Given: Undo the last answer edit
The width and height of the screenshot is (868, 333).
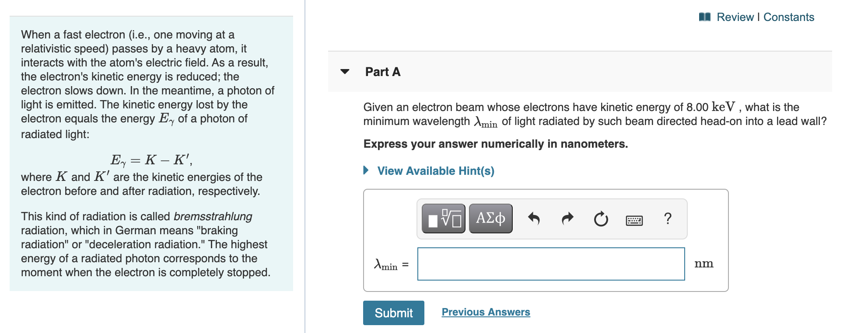Looking at the screenshot, I should (535, 218).
